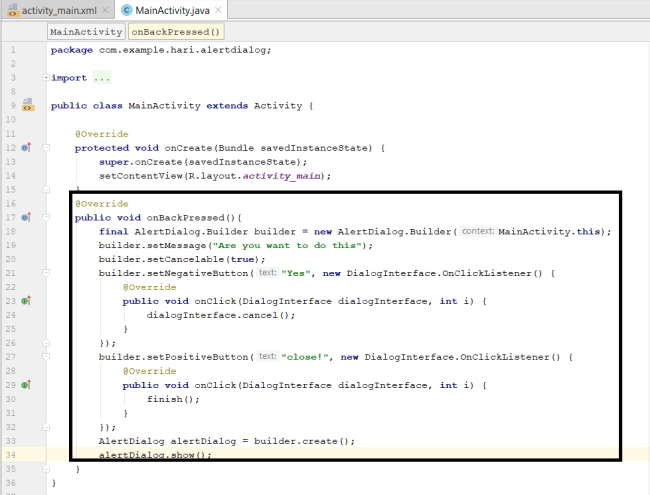Collapse the setPositiveButton listener at line 27
The height and width of the screenshot is (495, 650).
tap(46, 357)
